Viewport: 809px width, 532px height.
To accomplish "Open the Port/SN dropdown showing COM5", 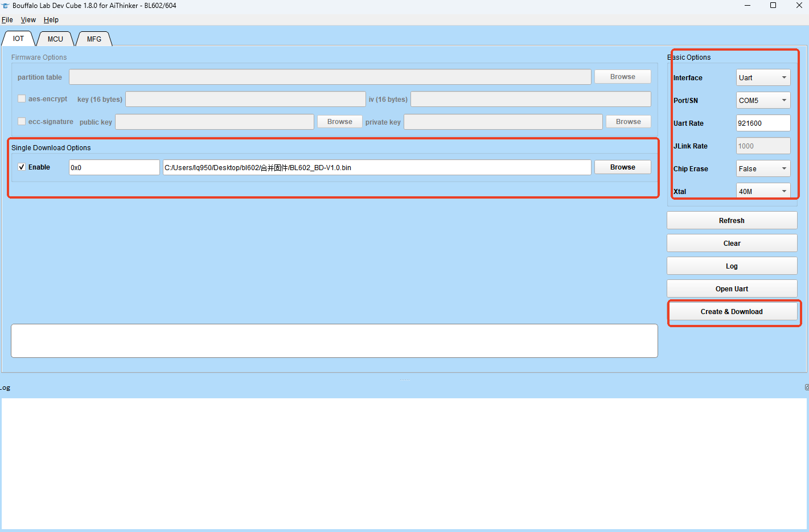I will click(x=763, y=101).
